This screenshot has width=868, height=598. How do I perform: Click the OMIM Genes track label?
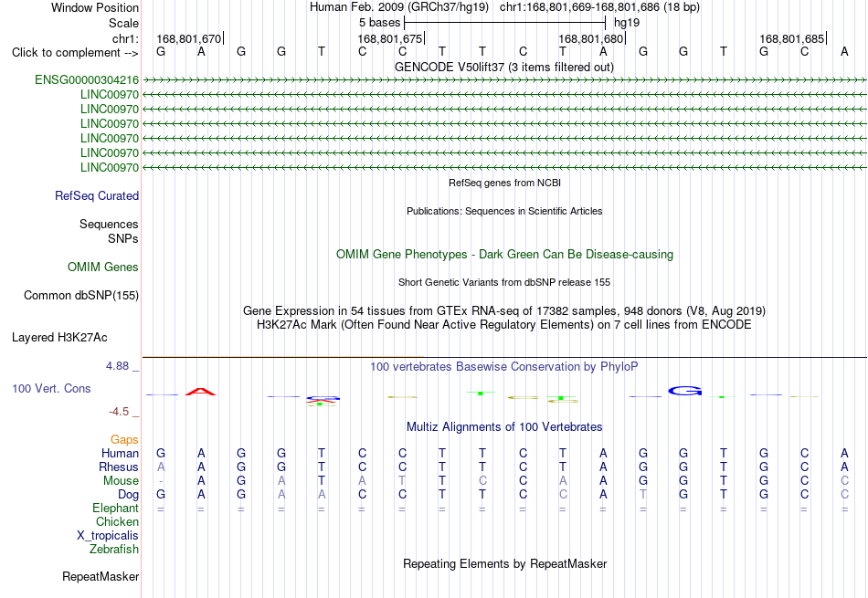(x=103, y=268)
